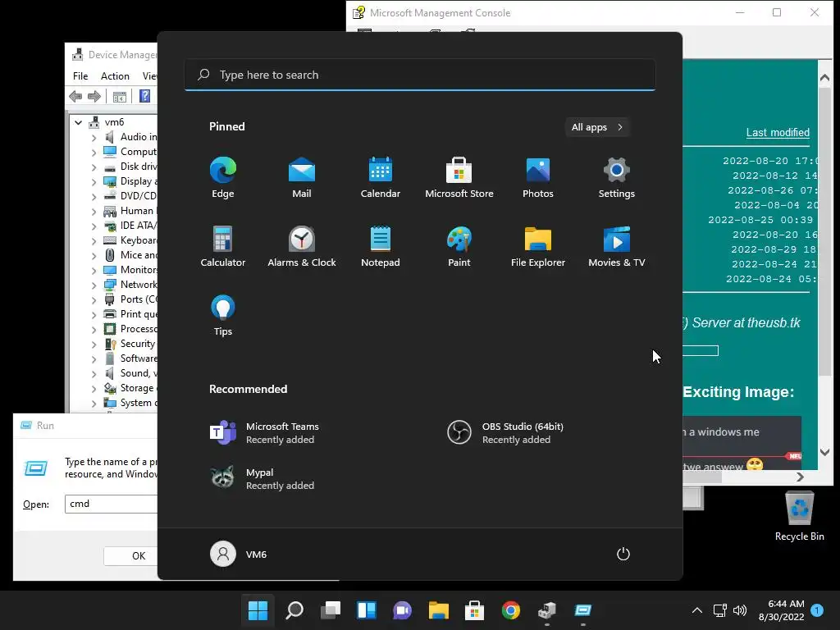Open the VM6 user account menu
840x630 pixels.
pos(239,554)
